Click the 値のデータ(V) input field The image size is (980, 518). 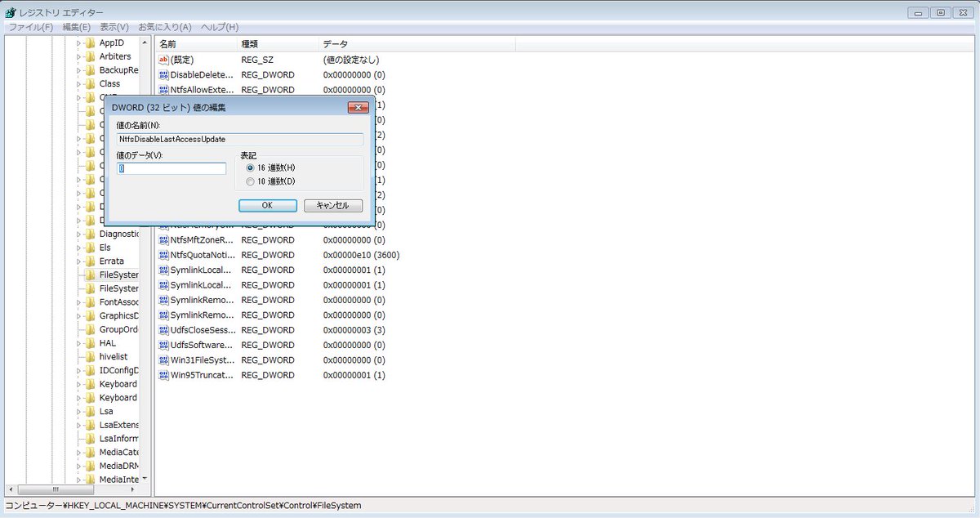click(x=171, y=168)
